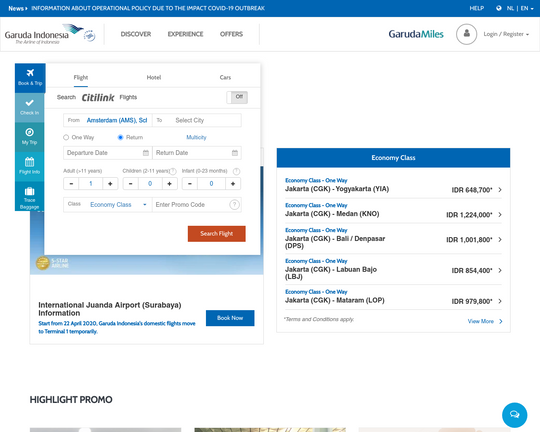
Task: Open the Book & Trip airplane sidebar icon
Action: coord(30,73)
